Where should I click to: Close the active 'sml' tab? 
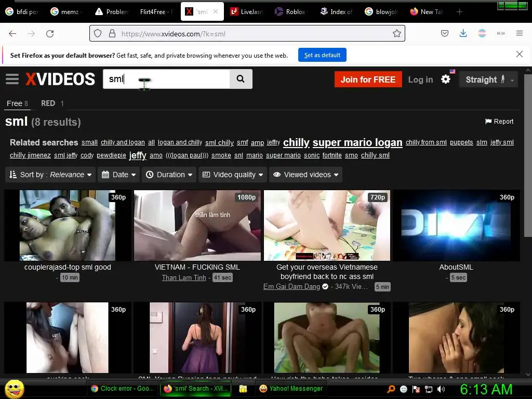click(216, 12)
